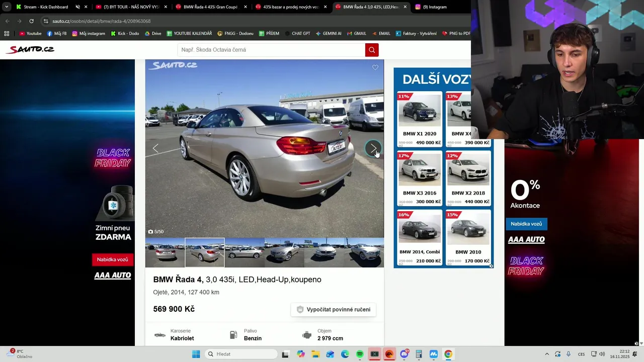Open the CHAT GPT bookmark

[x=297, y=34]
